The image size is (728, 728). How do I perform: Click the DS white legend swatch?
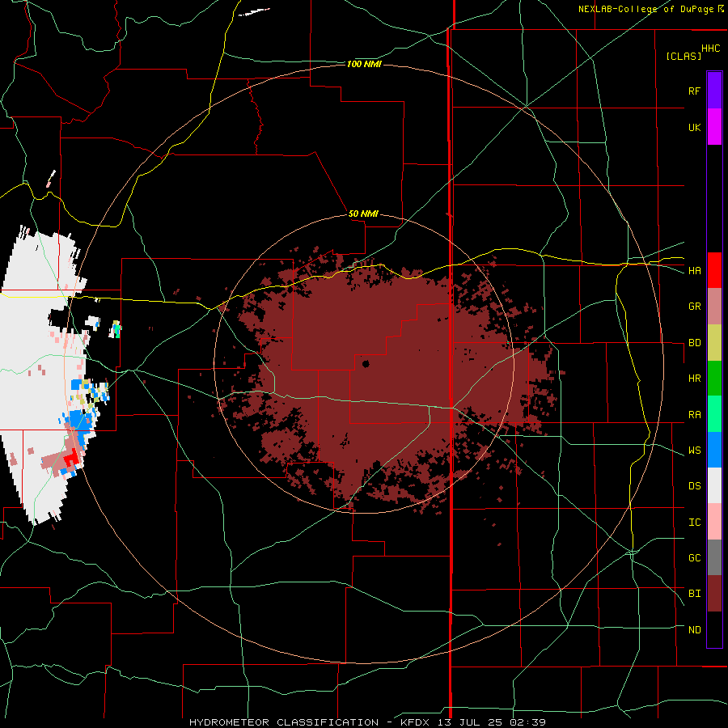tap(714, 485)
